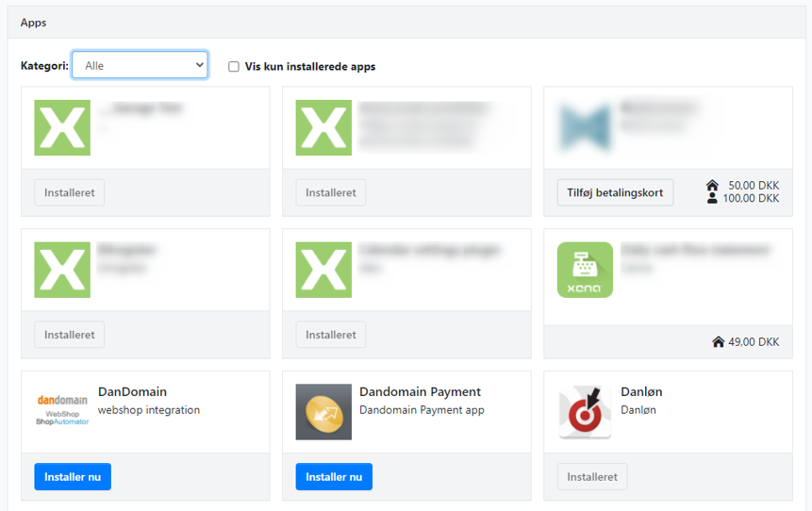Click the Apps panel header
Image resolution: width=812 pixels, height=511 pixels.
coord(33,22)
